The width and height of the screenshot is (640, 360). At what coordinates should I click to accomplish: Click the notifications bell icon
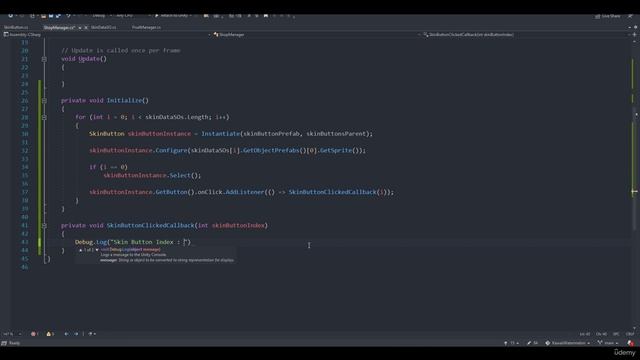(631, 343)
